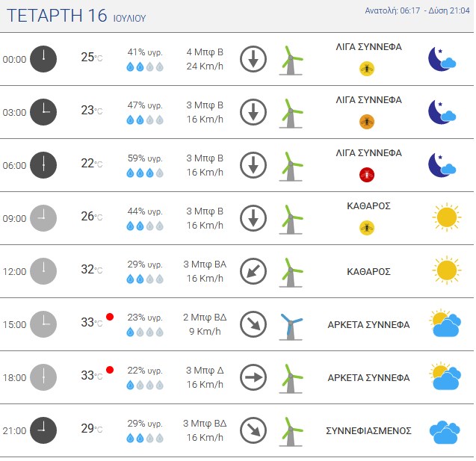
Task: Click the ΣΥΝΝΕΦΙΑΣΜΕΝΟΣ label at 21:00
Action: point(368,430)
